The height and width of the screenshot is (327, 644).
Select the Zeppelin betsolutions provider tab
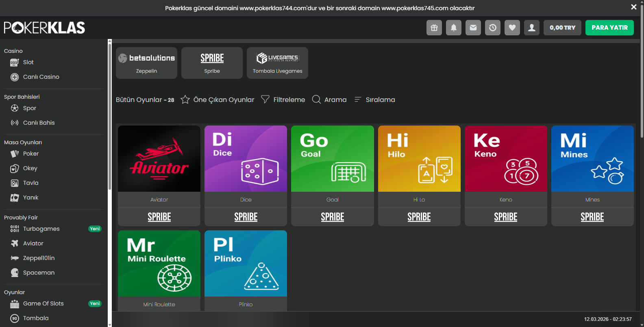[x=146, y=63]
